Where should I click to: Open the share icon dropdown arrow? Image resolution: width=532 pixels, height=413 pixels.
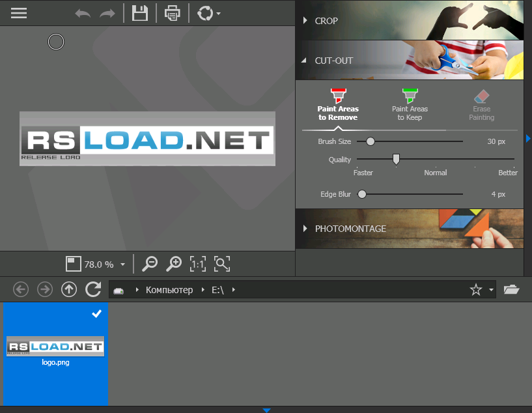(x=219, y=14)
